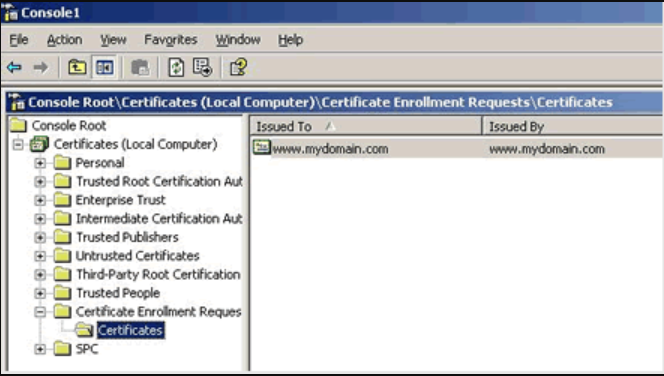Click the SPC folder icon
Viewport: 664px width, 376px height.
pos(62,348)
